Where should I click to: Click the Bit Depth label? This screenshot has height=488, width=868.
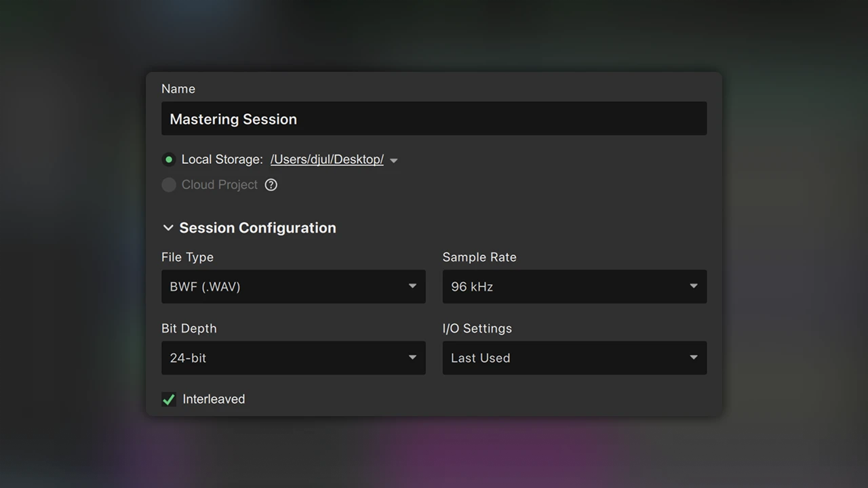click(x=189, y=328)
